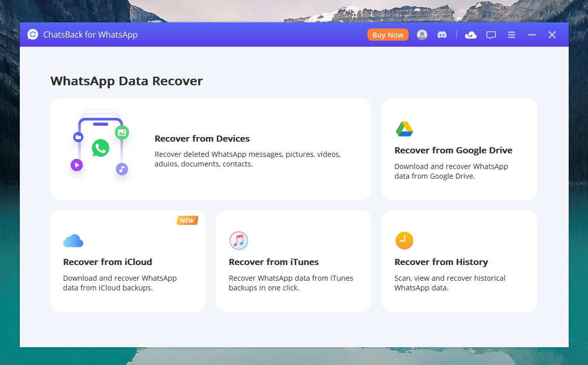The image size is (588, 365).
Task: Select Recover from History heading
Action: point(441,262)
